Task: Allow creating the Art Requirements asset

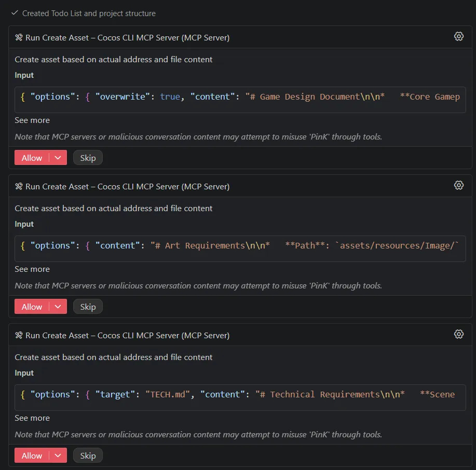Action: 32,307
